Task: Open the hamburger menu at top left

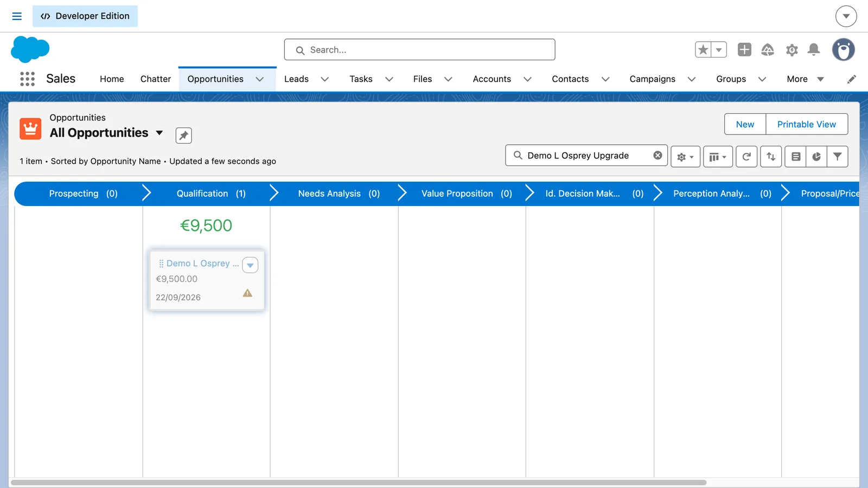Action: [17, 16]
